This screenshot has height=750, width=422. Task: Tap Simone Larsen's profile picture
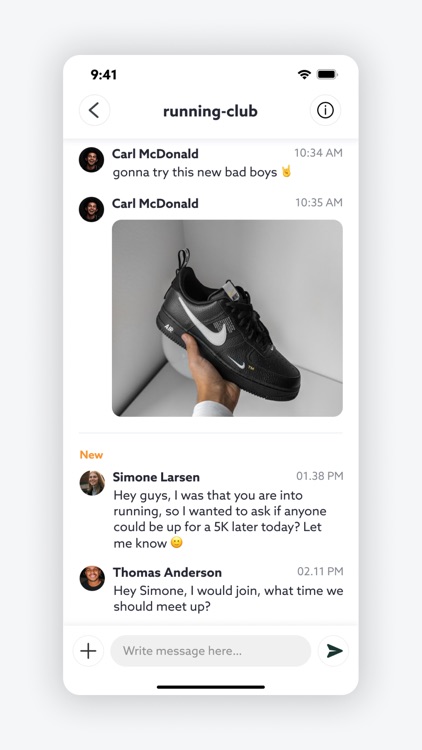coord(92,483)
